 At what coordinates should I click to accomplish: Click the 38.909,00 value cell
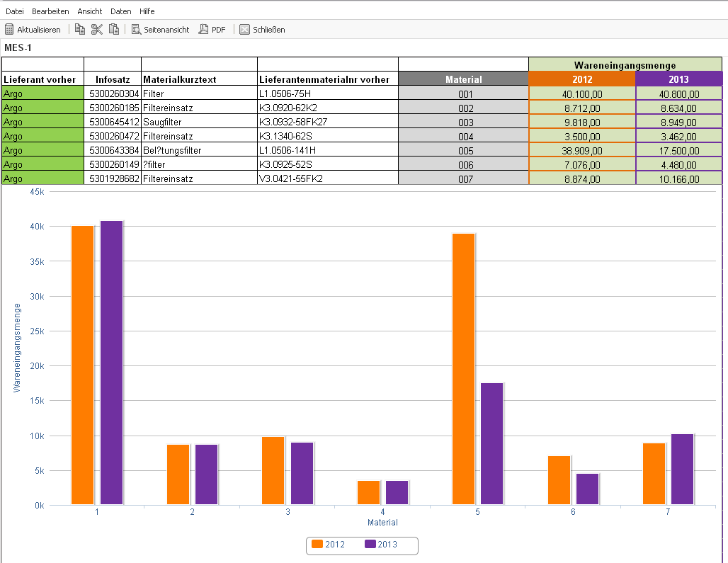pyautogui.click(x=581, y=150)
